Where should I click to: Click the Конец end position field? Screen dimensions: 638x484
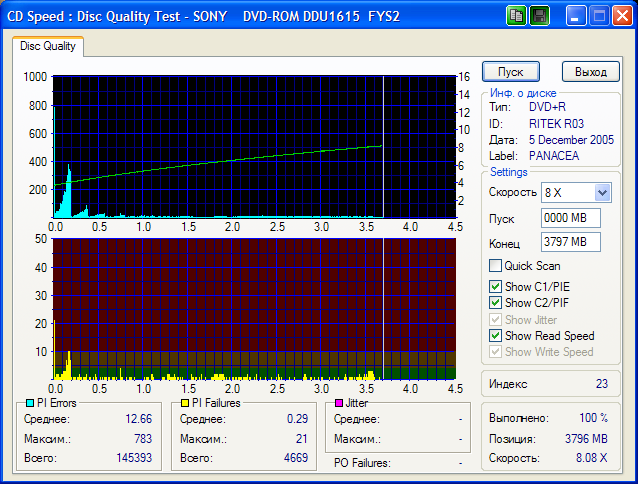coord(568,242)
